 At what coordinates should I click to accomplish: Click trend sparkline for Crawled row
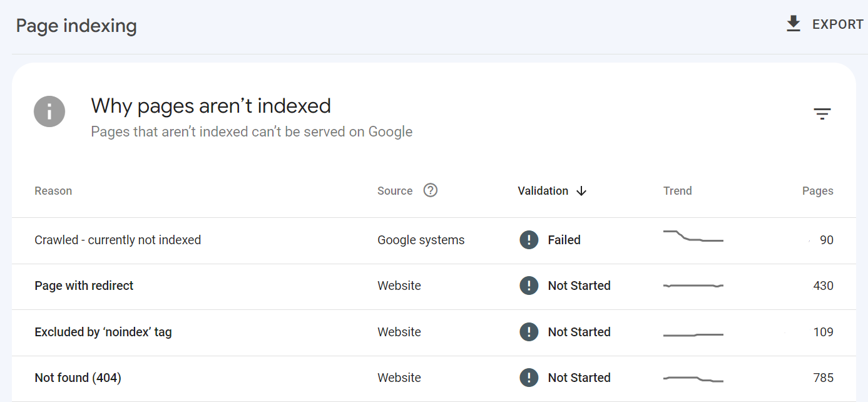pyautogui.click(x=693, y=237)
